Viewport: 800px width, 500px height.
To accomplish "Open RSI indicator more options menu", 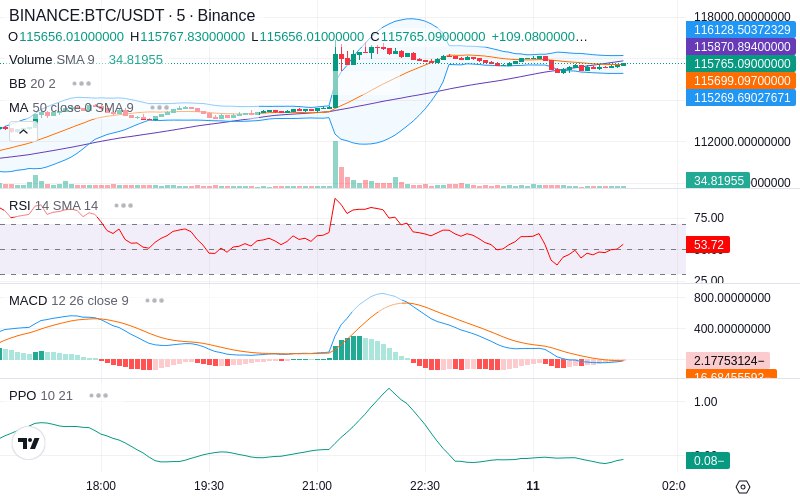I will (123, 206).
